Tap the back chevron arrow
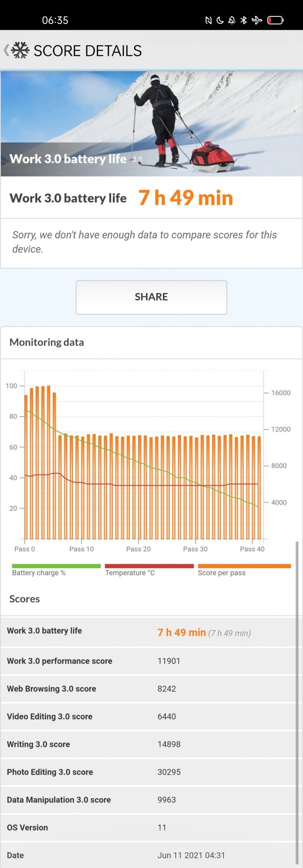Image resolution: width=303 pixels, height=868 pixels. tap(6, 50)
